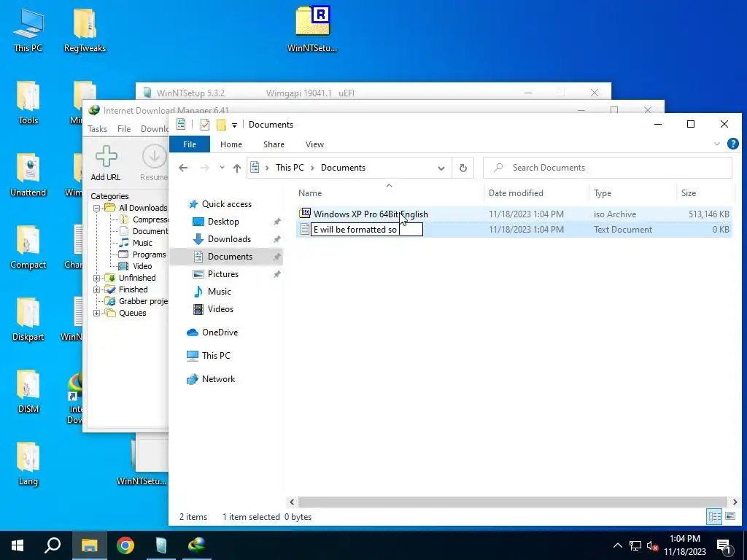Open the Explorer File tab
Image resolution: width=747 pixels, height=560 pixels.
pyautogui.click(x=190, y=144)
